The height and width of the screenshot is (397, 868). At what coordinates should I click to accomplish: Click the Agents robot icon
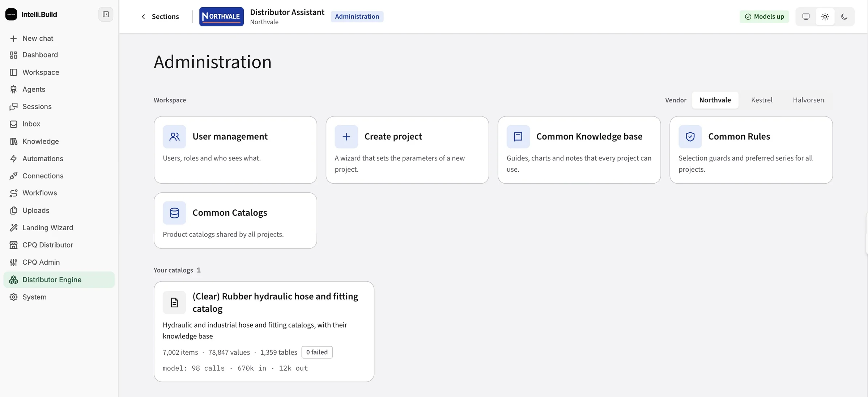pyautogui.click(x=13, y=89)
